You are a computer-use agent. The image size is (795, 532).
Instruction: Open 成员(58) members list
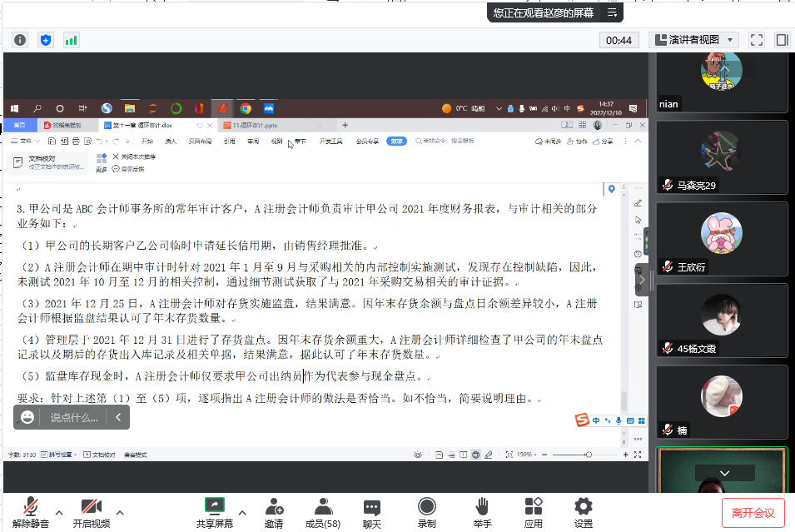[322, 513]
